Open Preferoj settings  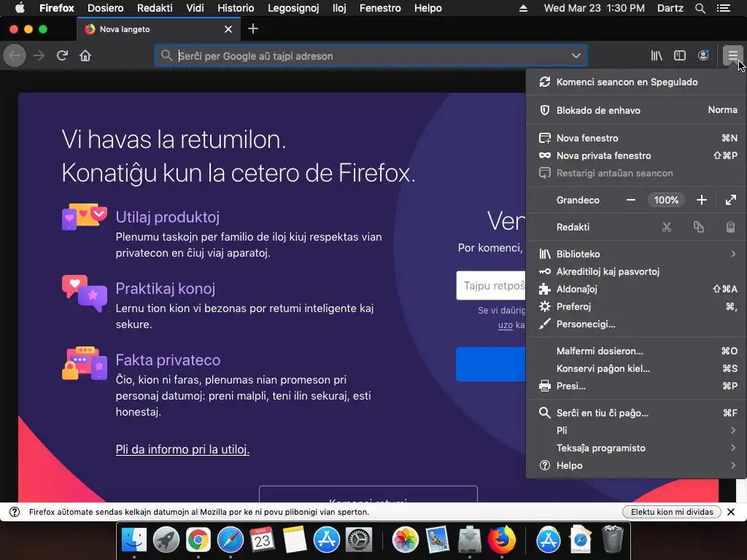[x=636, y=307]
